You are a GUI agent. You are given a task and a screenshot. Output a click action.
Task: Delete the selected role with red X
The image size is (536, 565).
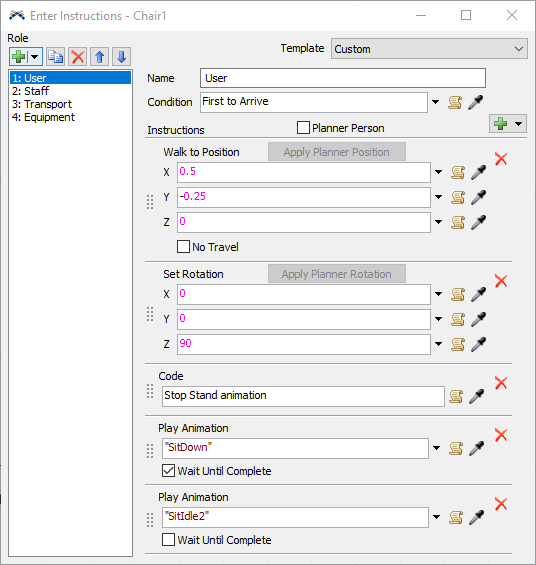[x=77, y=57]
